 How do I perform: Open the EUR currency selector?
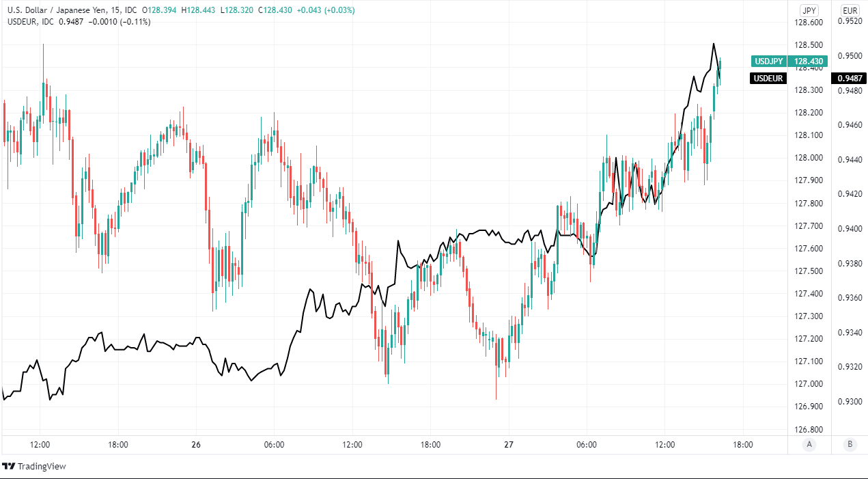[x=850, y=10]
